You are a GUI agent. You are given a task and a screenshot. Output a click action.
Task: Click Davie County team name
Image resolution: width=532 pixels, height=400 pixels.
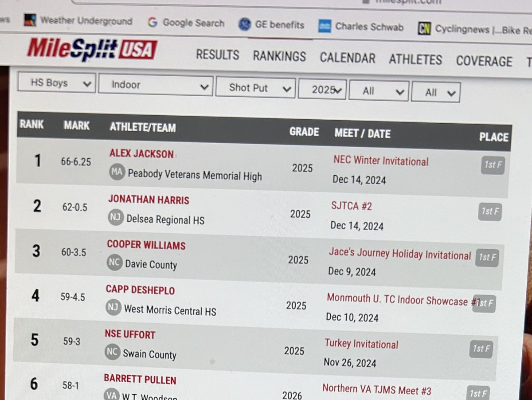[x=151, y=265]
